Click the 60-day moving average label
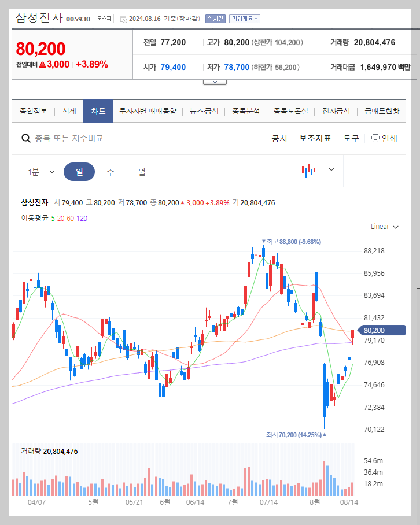Screen dimensions: 420x525 tap(71, 219)
